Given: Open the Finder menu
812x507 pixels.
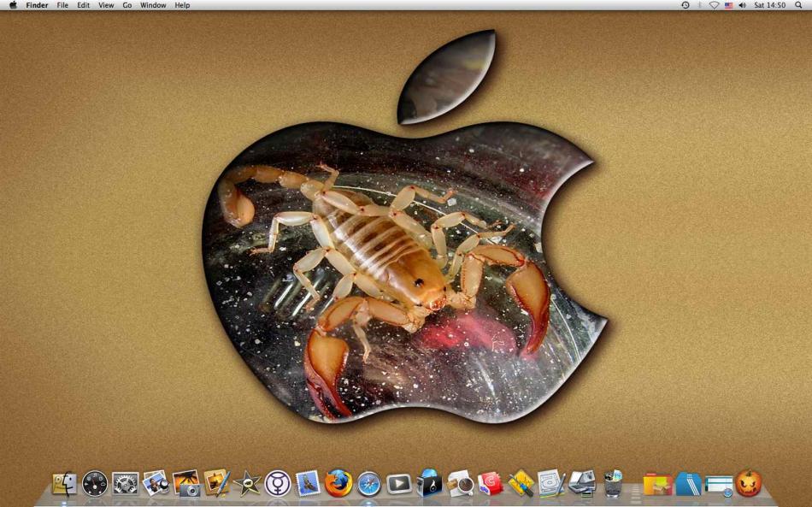Looking at the screenshot, I should 37,5.
